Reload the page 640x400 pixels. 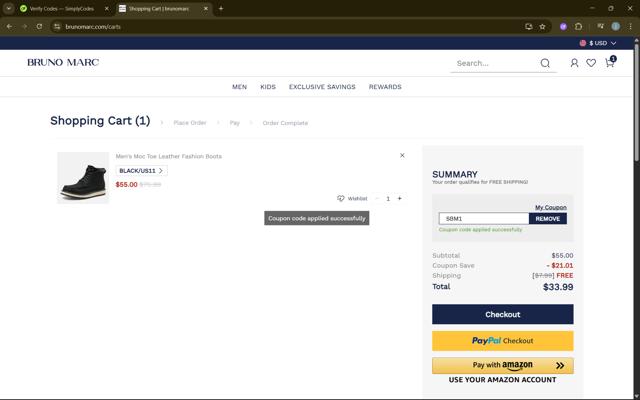39,27
